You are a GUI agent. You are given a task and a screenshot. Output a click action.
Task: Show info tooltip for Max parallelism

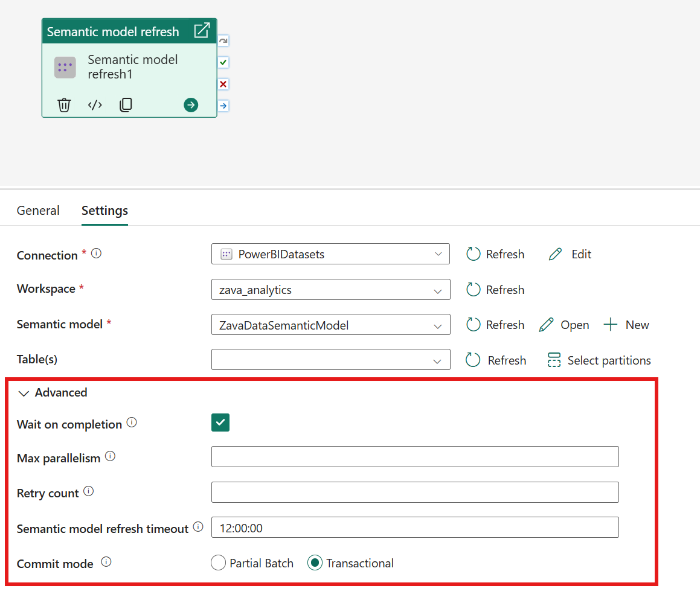(111, 456)
